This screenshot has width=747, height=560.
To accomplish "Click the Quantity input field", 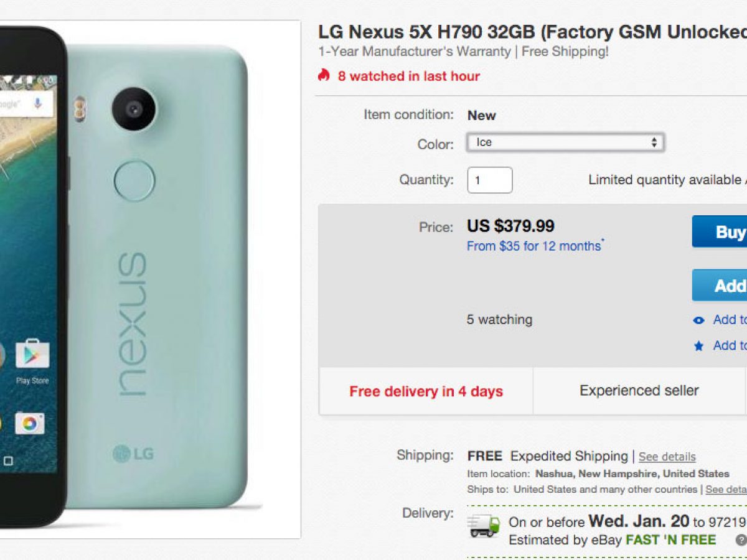I will click(490, 180).
